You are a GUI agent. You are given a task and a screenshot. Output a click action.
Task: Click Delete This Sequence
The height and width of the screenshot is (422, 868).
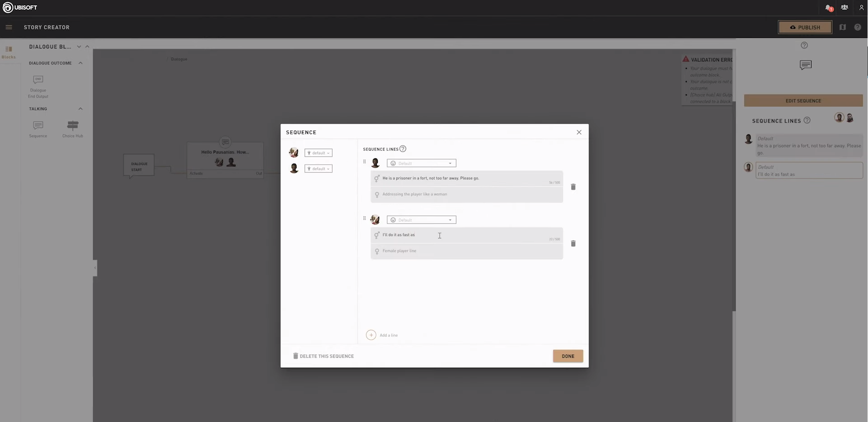coord(323,356)
